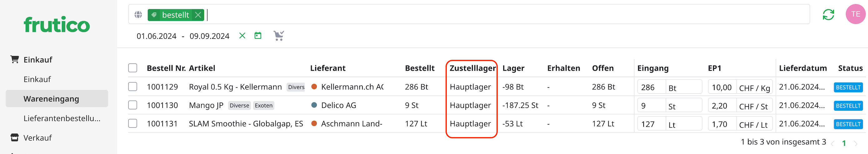The height and width of the screenshot is (154, 868).
Task: Open the calendar date picker
Action: coord(258,35)
